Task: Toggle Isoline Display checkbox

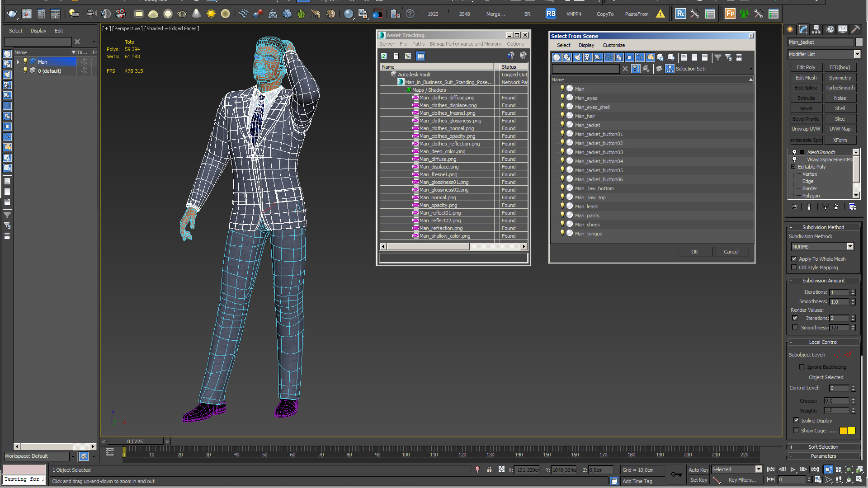Action: [x=797, y=420]
